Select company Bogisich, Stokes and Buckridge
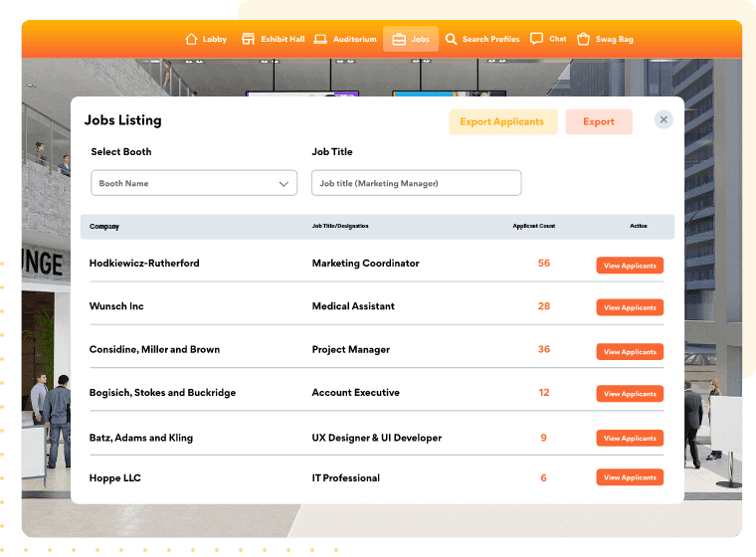This screenshot has height=557, width=756. coord(162,393)
